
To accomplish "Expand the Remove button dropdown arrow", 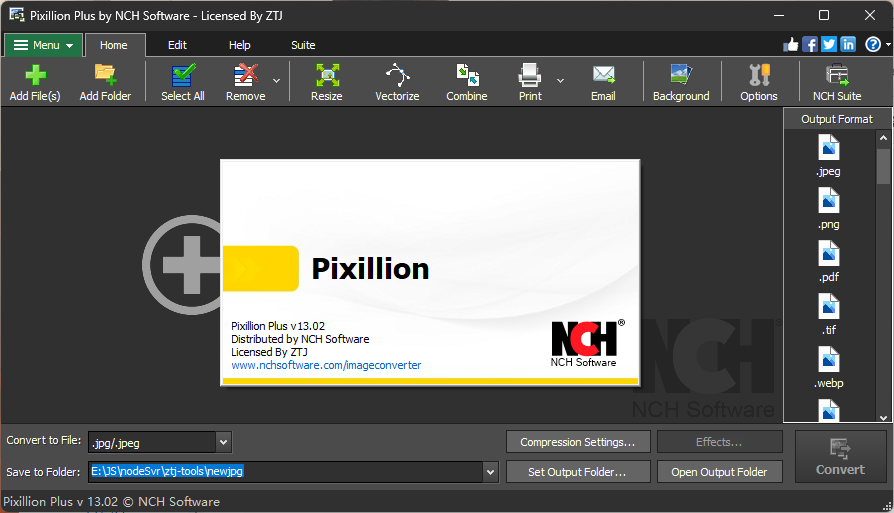I will click(277, 81).
